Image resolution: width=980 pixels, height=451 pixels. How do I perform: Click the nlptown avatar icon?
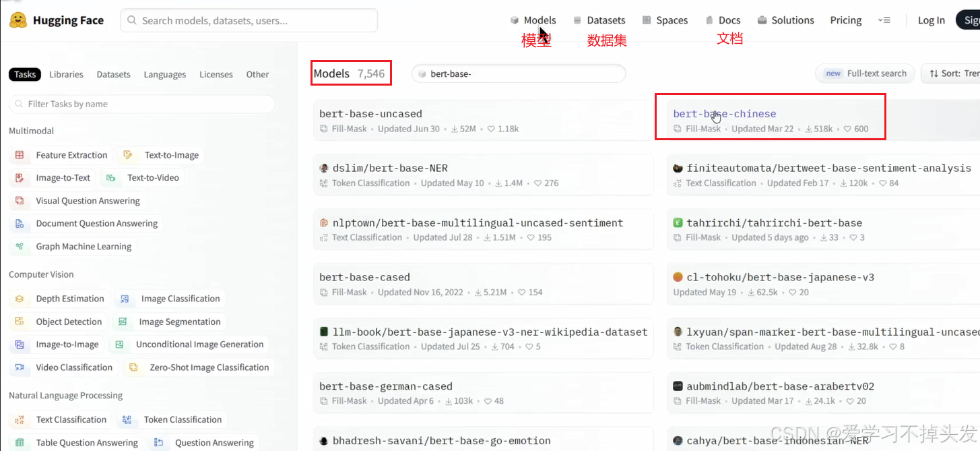coord(324,222)
